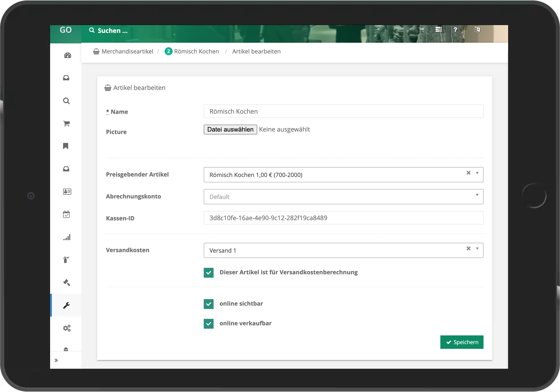This screenshot has width=560, height=392.
Task: Click the Name input field
Action: (344, 111)
